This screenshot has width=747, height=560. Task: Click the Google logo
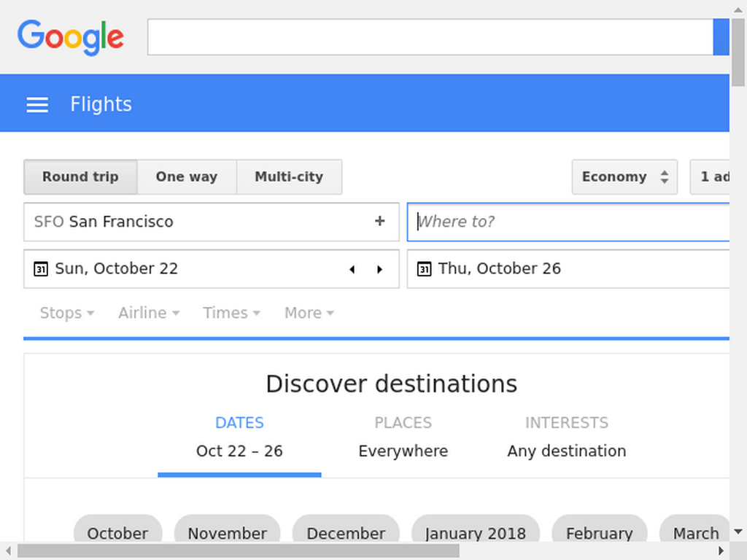71,38
